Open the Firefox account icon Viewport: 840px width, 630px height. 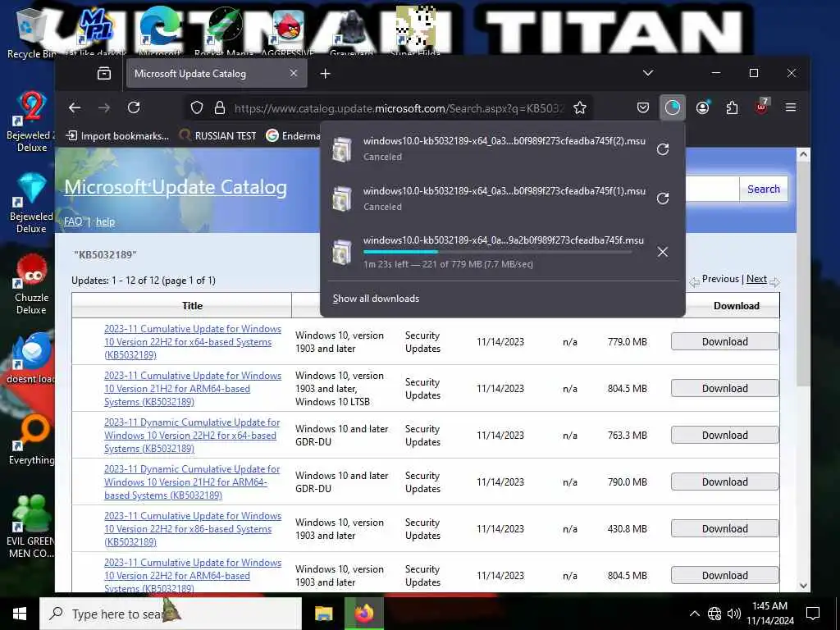click(702, 107)
